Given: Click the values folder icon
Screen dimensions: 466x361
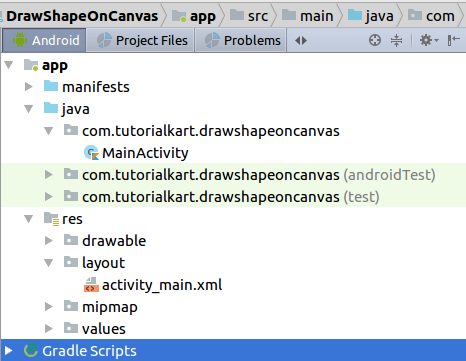Looking at the screenshot, I should coord(71,328).
